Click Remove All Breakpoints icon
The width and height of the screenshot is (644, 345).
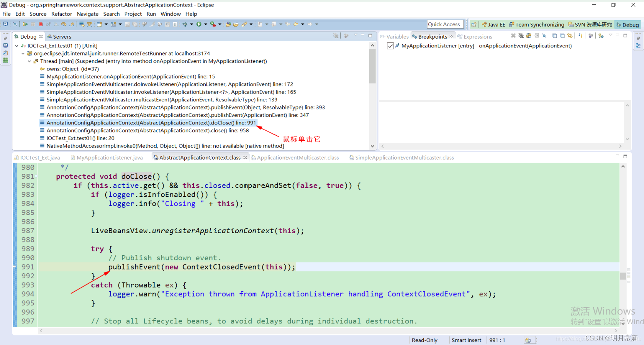coord(521,35)
